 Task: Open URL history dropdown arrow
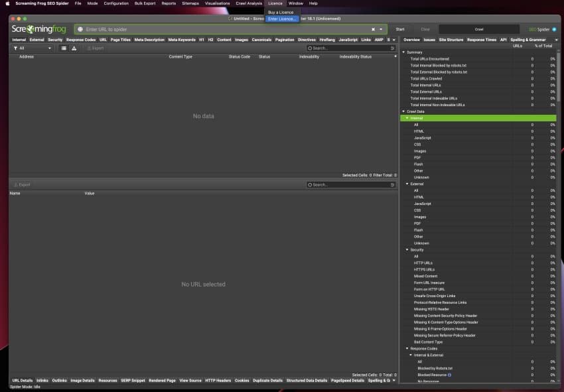click(x=382, y=29)
